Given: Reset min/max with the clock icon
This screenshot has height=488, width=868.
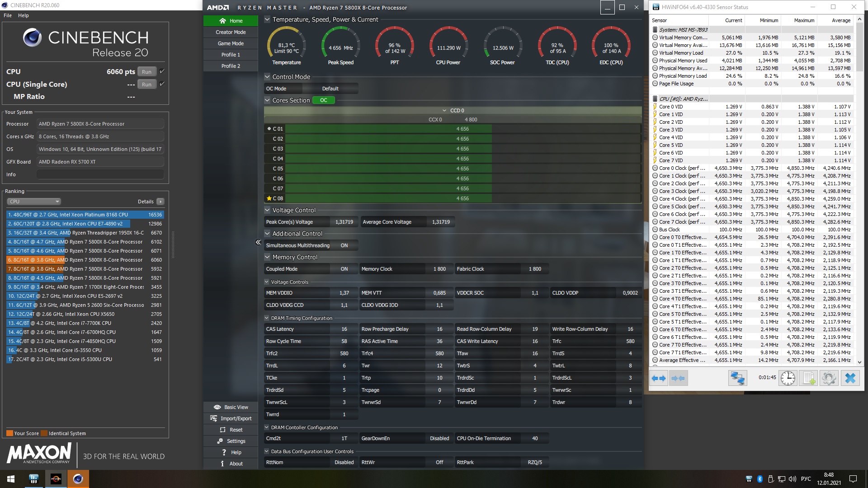Looking at the screenshot, I should tap(788, 378).
